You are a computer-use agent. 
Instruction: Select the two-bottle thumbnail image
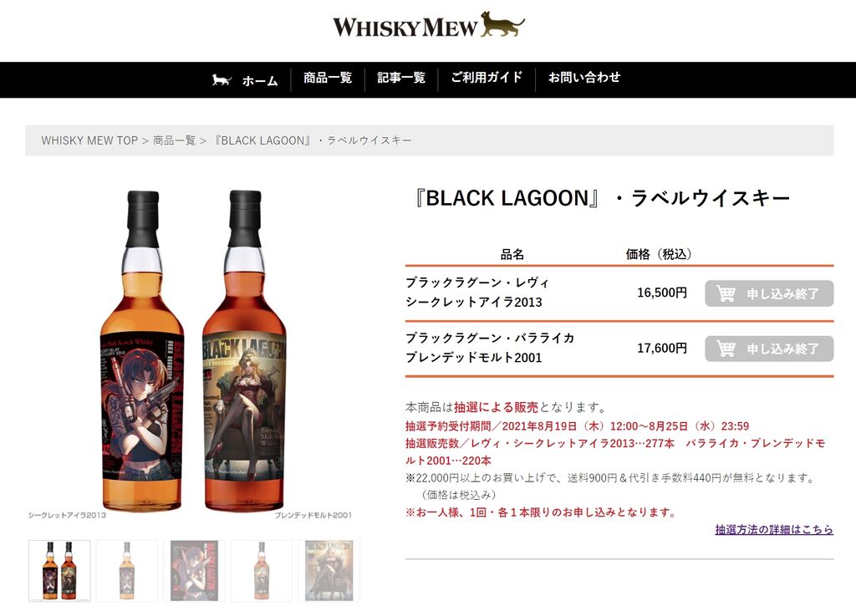click(59, 571)
